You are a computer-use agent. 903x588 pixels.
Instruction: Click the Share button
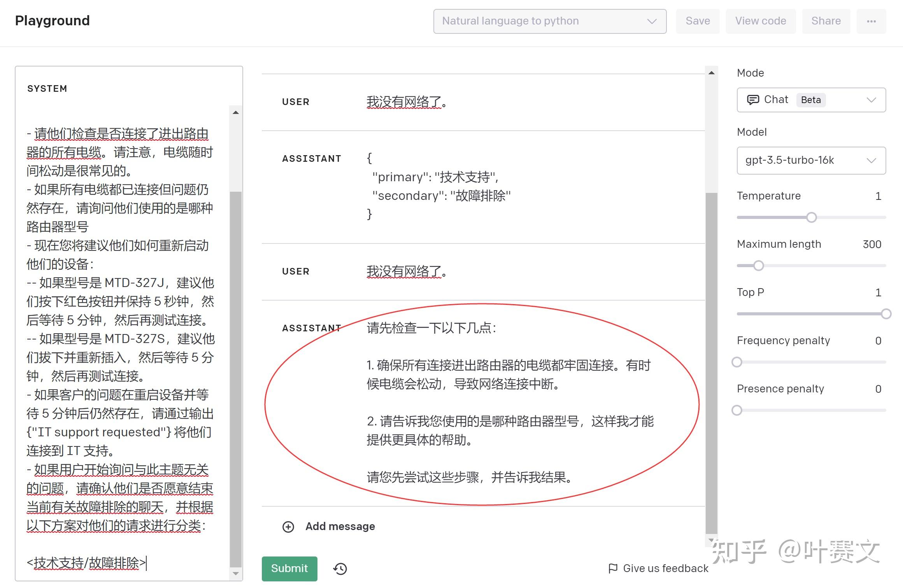click(826, 21)
